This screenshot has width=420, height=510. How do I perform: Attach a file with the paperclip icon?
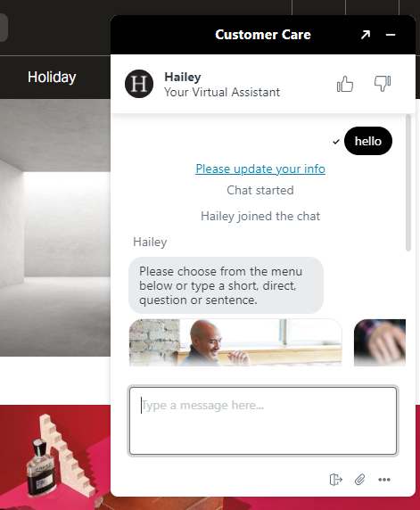(360, 480)
